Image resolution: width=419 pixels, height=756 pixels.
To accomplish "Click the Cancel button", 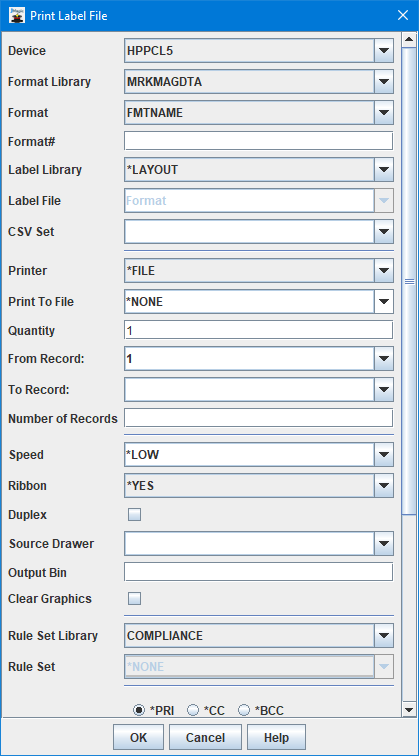I will point(205,738).
